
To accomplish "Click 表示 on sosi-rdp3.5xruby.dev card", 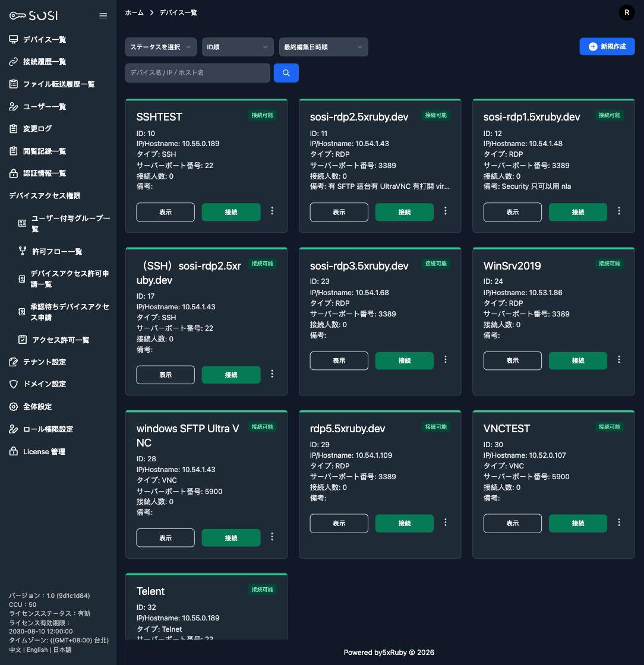I will 339,360.
